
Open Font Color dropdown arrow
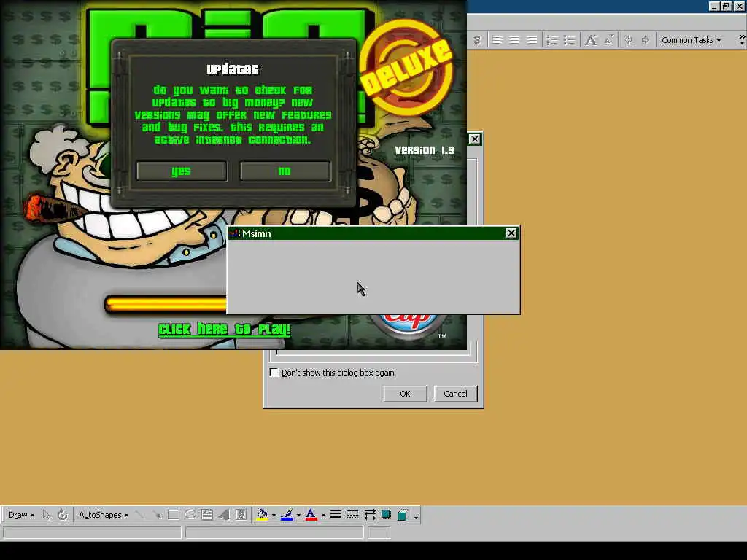coord(323,516)
